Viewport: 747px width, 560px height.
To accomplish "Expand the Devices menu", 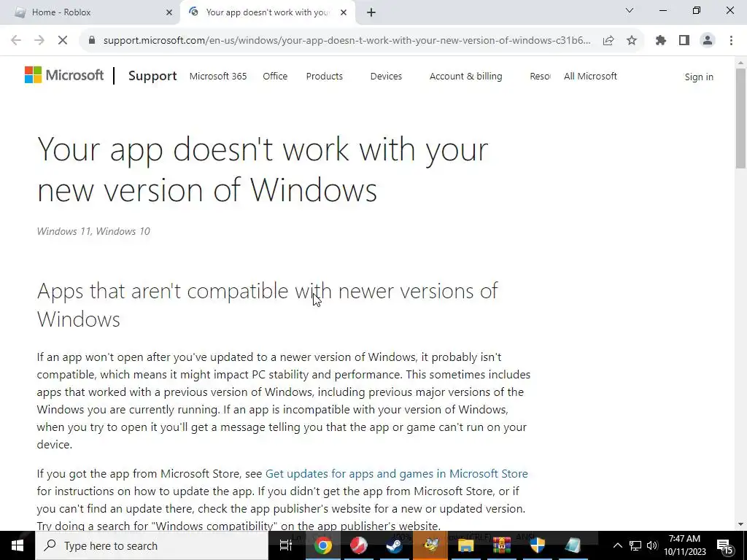I will point(386,76).
